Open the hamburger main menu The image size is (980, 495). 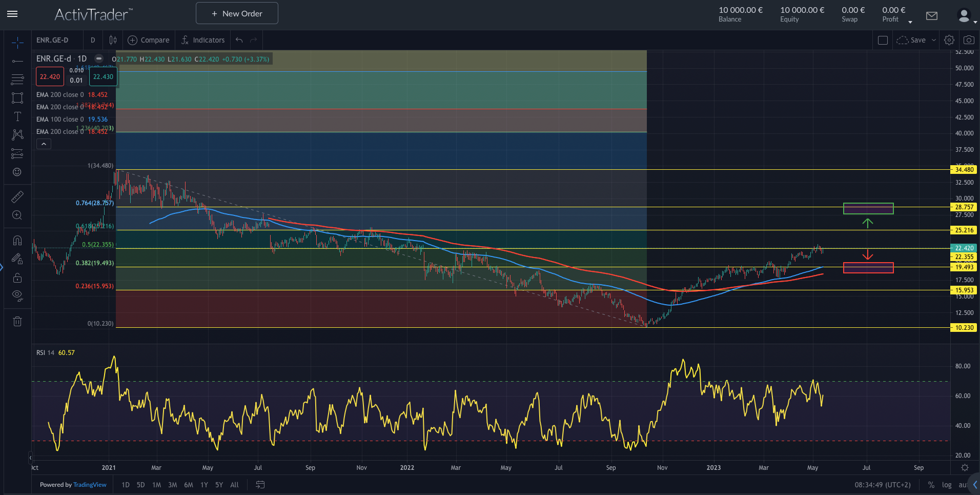pyautogui.click(x=12, y=14)
